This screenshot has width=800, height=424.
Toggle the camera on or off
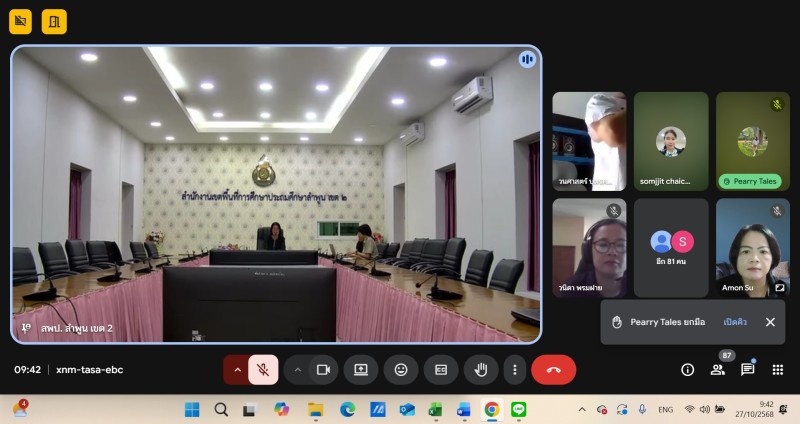[x=323, y=369]
